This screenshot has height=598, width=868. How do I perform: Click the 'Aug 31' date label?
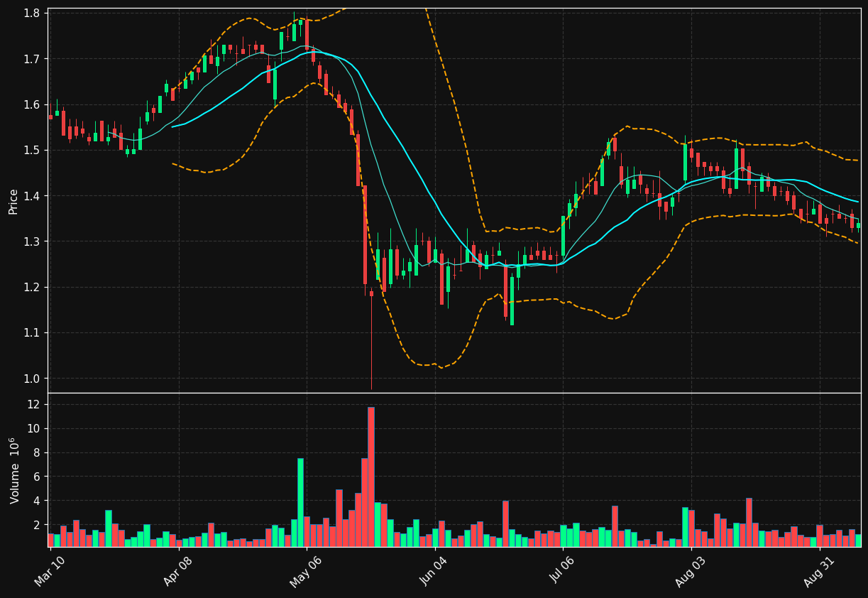click(820, 572)
